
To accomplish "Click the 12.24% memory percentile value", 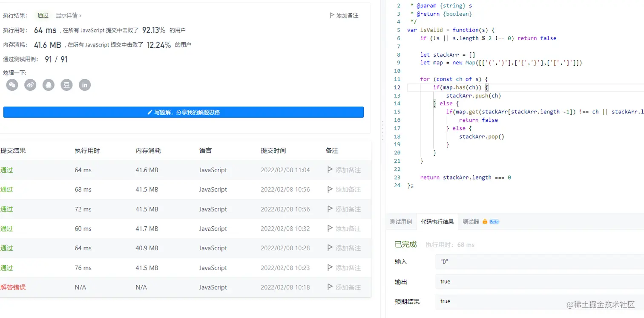I will [159, 45].
